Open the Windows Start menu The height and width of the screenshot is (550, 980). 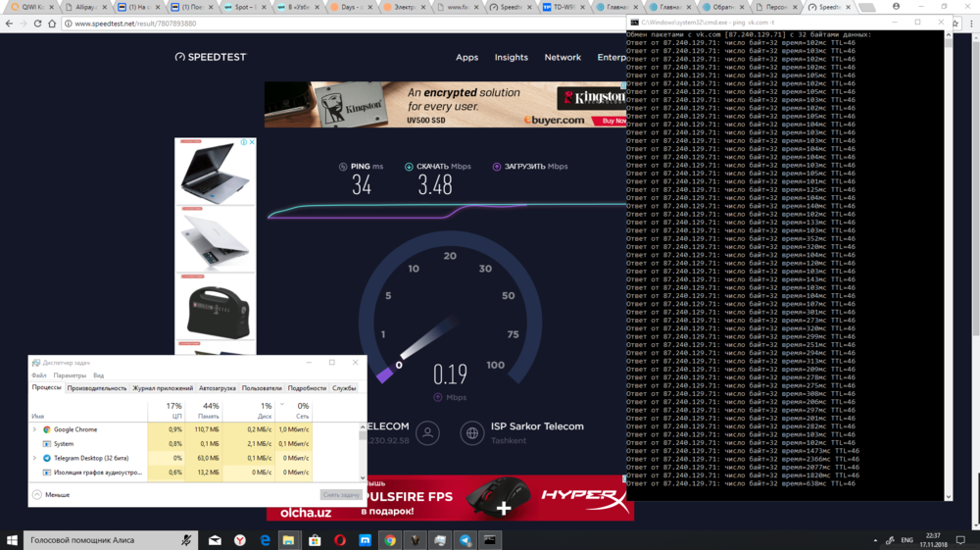tap(11, 540)
